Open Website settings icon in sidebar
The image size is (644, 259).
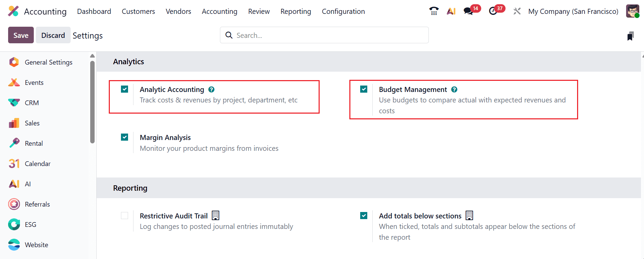click(14, 245)
